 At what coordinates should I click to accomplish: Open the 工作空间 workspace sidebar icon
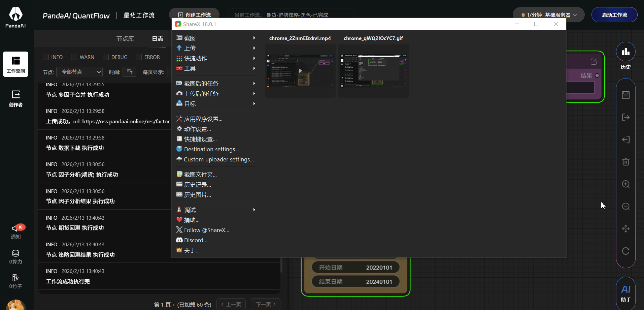click(x=15, y=64)
